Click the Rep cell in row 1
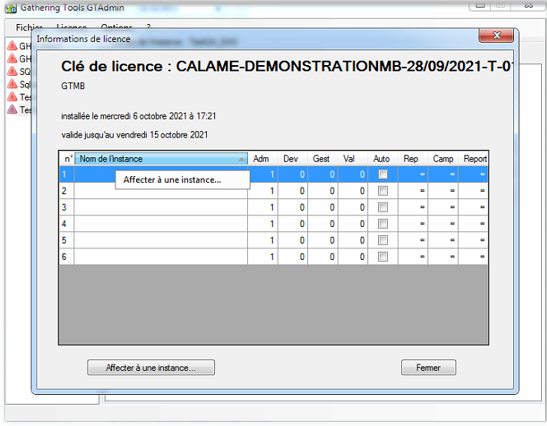Image resolution: width=547 pixels, height=426 pixels. (x=413, y=174)
